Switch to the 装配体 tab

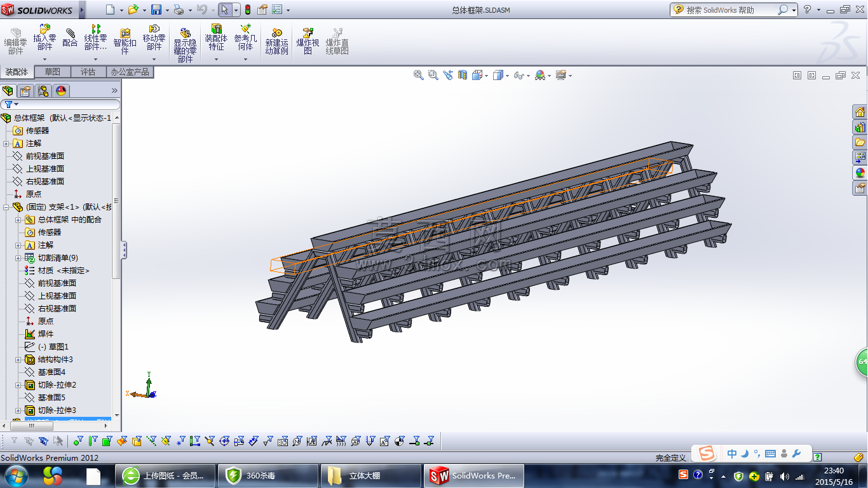click(x=17, y=72)
